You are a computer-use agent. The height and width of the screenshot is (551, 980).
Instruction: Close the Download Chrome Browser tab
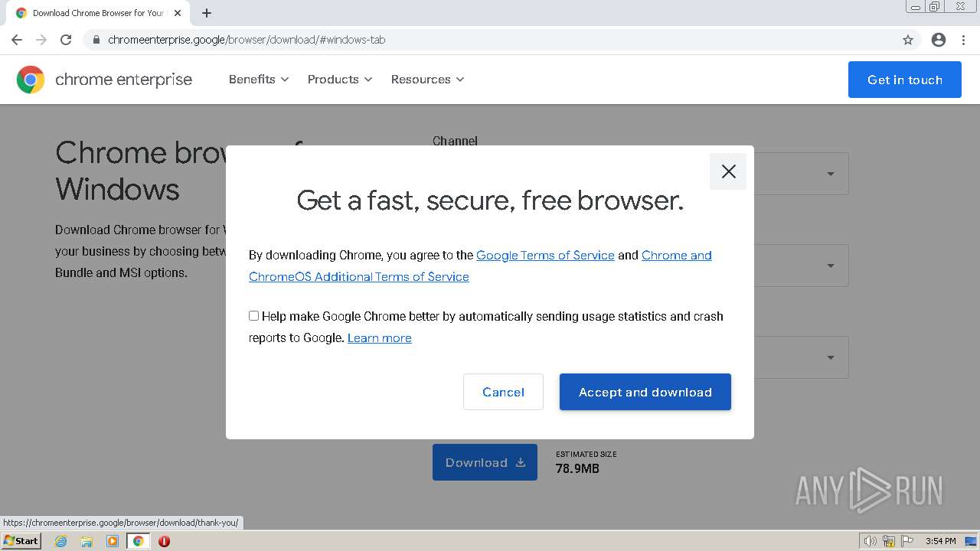click(178, 13)
